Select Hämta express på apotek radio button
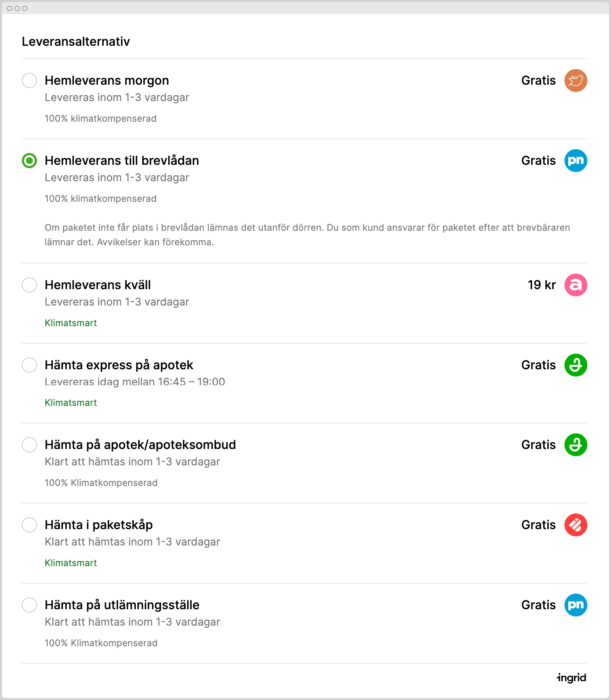This screenshot has height=700, width=611. coord(29,365)
